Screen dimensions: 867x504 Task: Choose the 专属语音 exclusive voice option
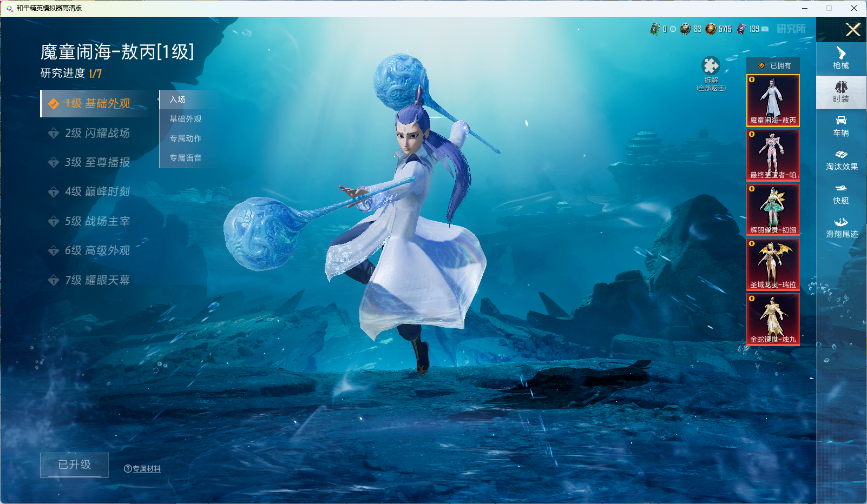[186, 158]
